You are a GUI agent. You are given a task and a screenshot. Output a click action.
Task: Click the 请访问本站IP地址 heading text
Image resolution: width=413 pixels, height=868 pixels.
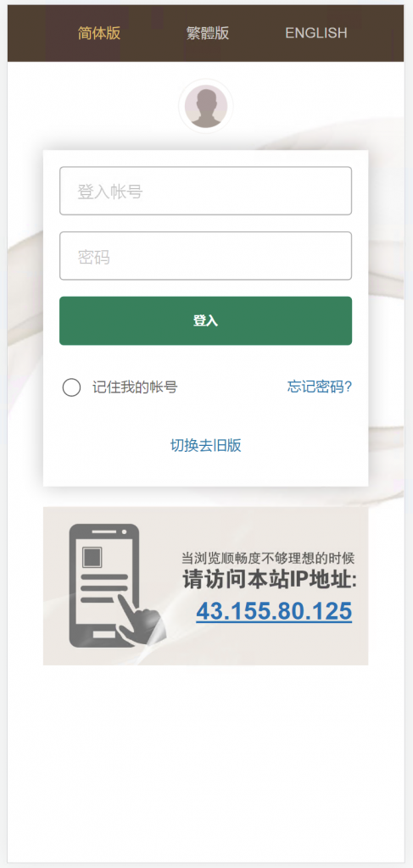[270, 581]
